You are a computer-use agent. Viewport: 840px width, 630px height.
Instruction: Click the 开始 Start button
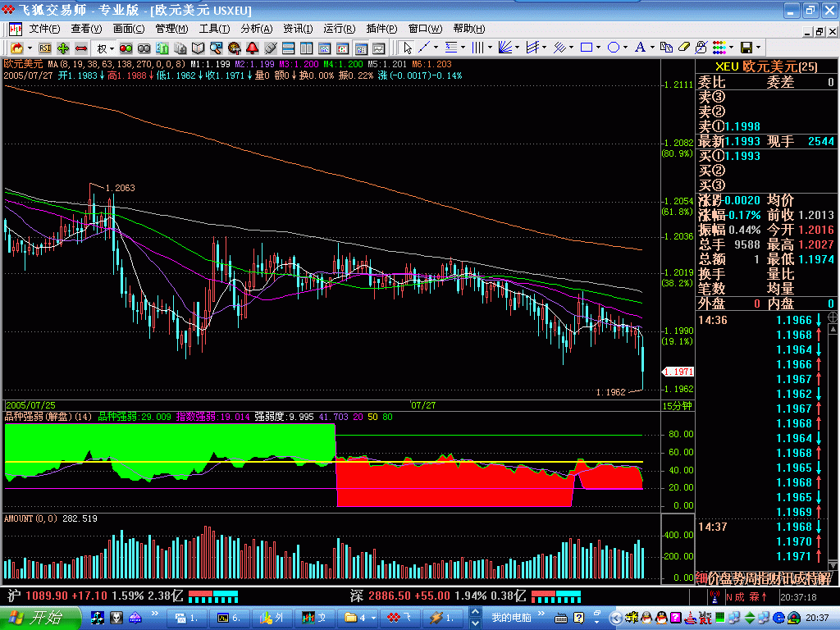tap(40, 618)
